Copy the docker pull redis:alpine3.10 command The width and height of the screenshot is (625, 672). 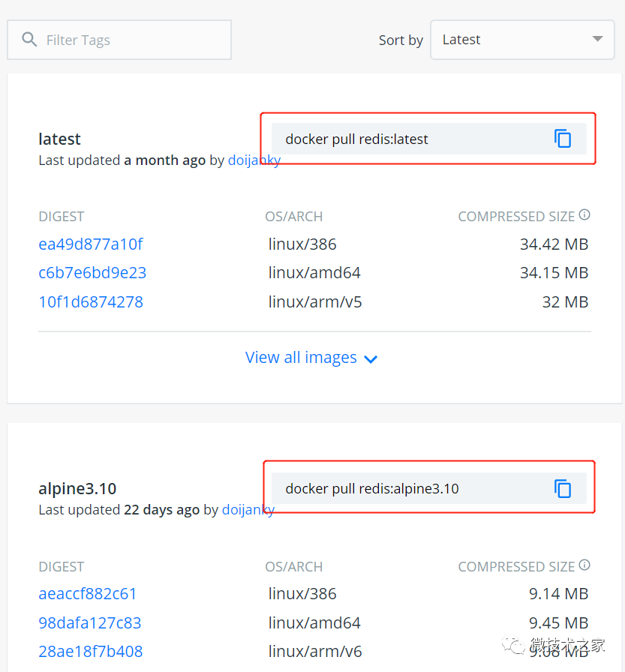click(x=563, y=488)
